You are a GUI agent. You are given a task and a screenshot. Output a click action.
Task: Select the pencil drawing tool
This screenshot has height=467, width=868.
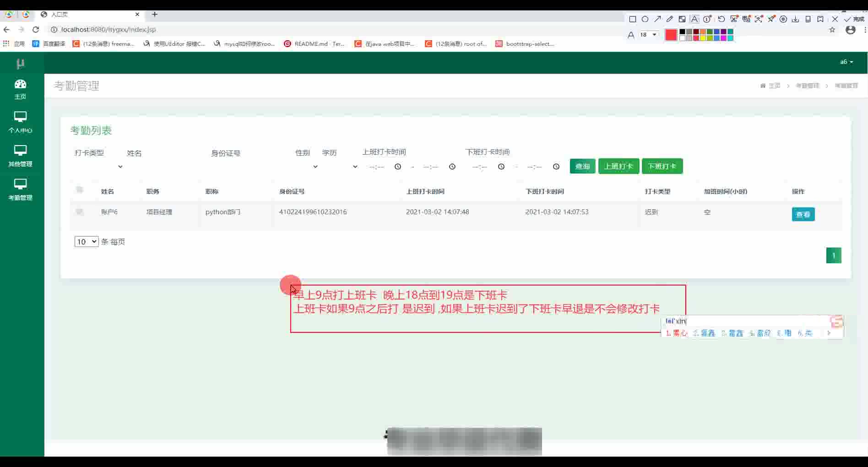[670, 19]
